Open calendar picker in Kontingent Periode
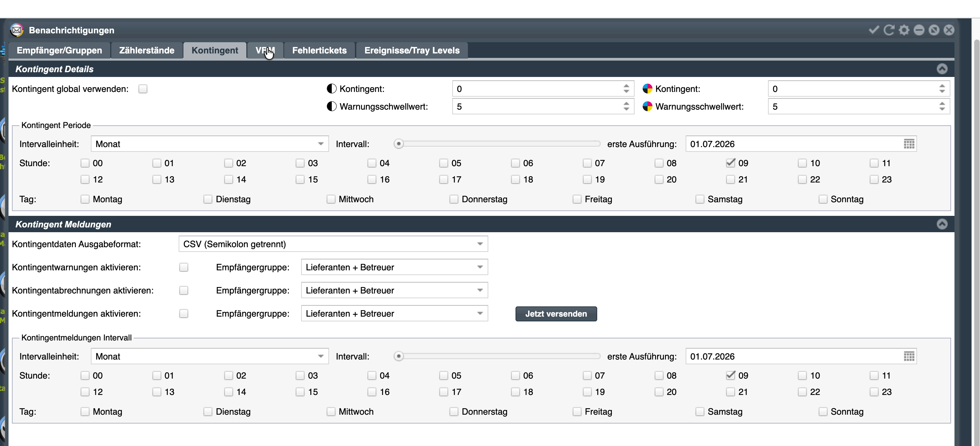This screenshot has width=980, height=446. click(909, 144)
